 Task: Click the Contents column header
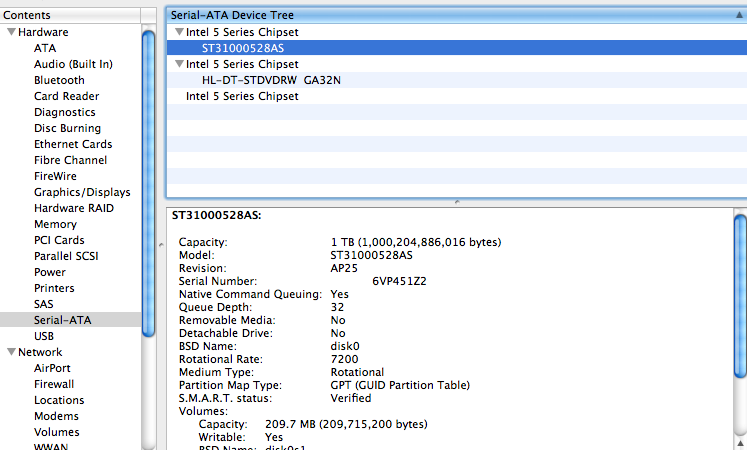coord(71,15)
